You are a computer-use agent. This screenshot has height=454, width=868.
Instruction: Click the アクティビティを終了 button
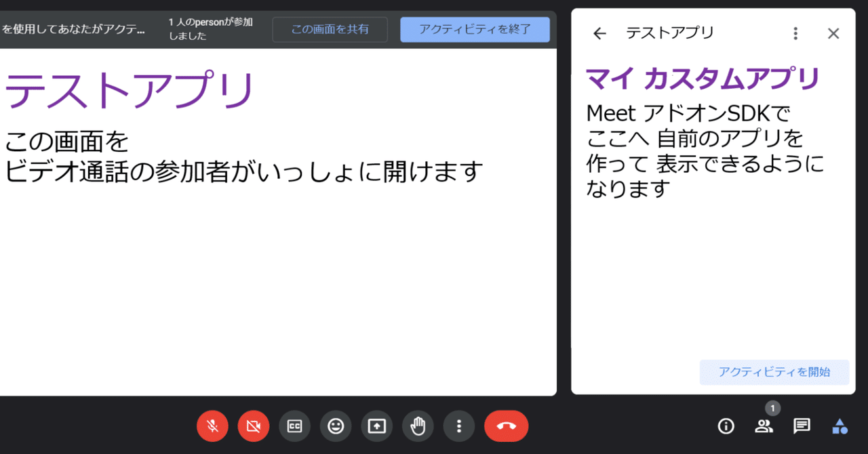click(x=475, y=29)
